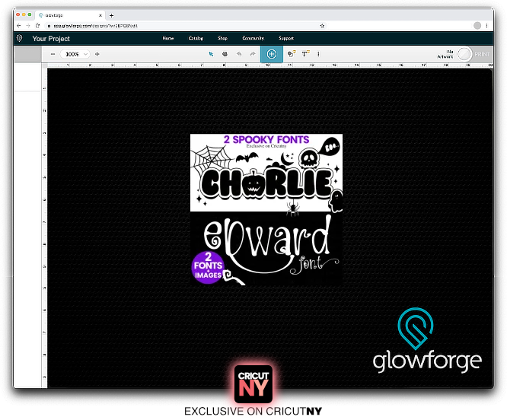Open the Catalog menu item
The width and height of the screenshot is (507, 420).
(x=196, y=38)
